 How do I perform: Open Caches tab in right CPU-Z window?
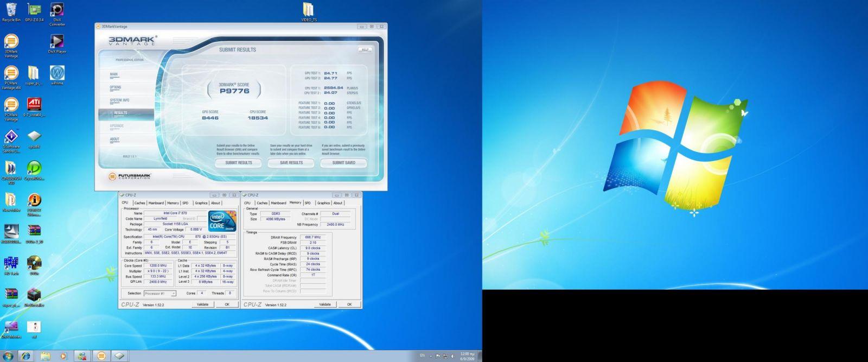(x=263, y=203)
